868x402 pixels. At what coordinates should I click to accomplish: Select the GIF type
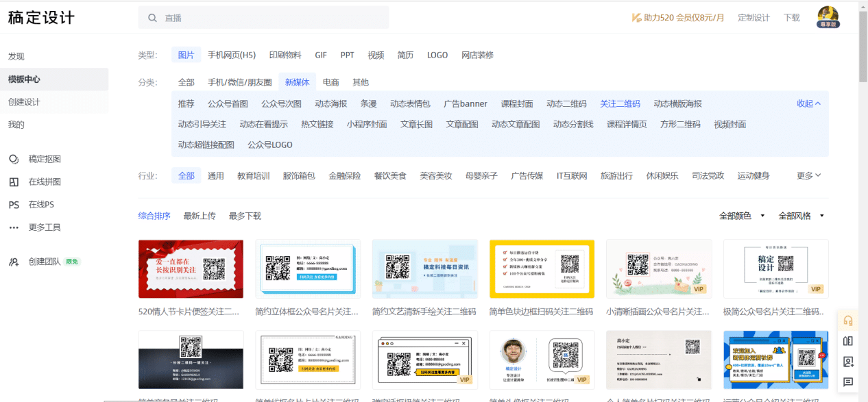(x=321, y=55)
